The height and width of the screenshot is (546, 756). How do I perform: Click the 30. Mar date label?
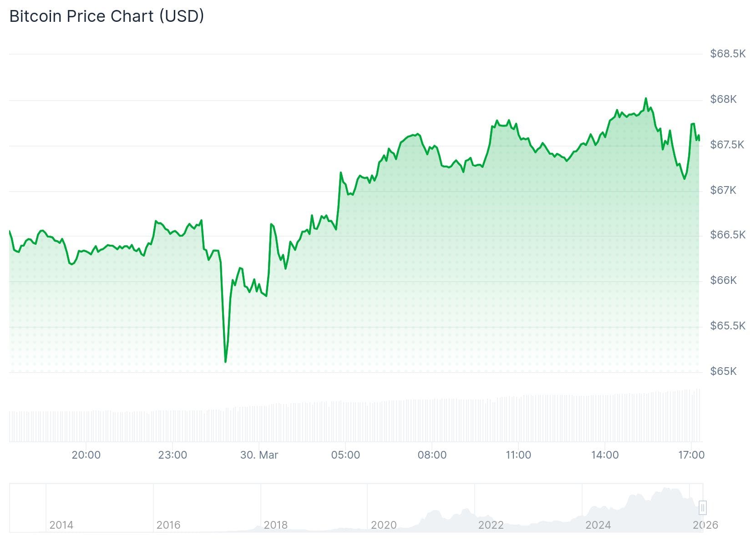(x=259, y=455)
